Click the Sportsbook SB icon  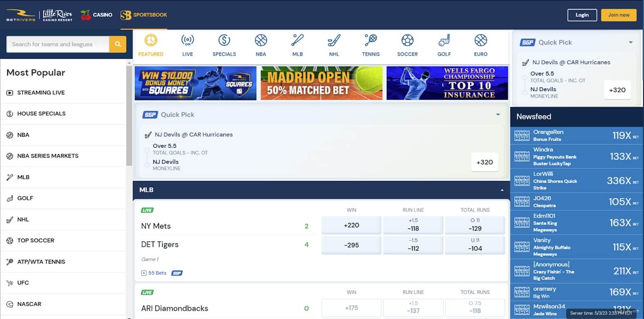(126, 15)
